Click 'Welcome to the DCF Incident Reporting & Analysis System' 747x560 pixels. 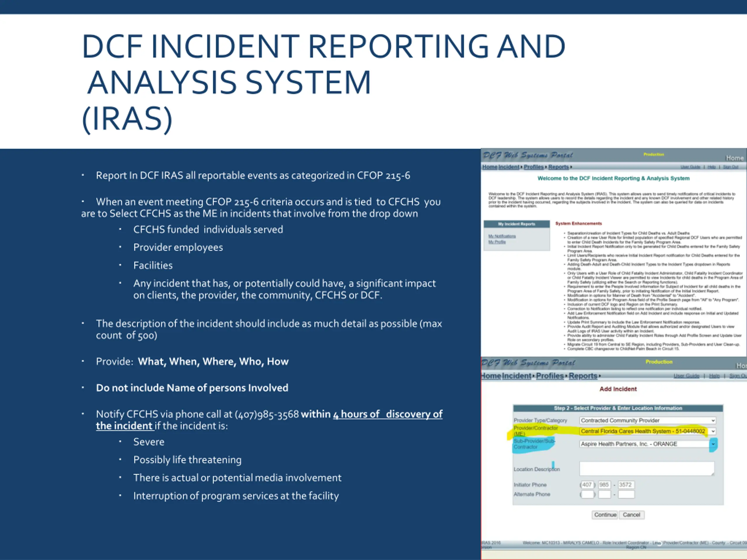[614, 178]
